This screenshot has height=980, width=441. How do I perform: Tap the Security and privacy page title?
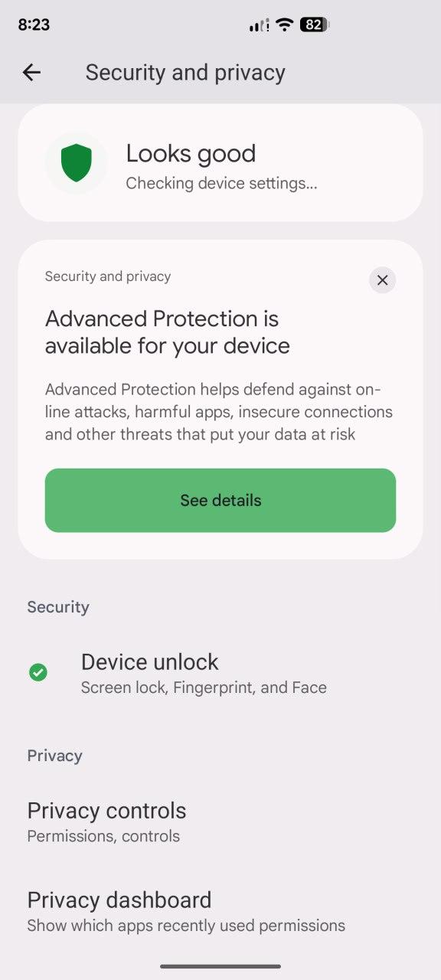(185, 73)
